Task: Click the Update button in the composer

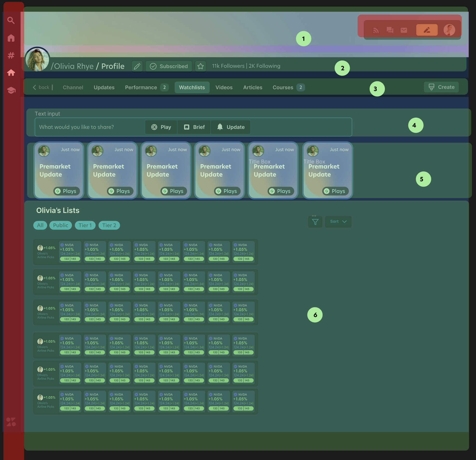Action: click(x=231, y=127)
